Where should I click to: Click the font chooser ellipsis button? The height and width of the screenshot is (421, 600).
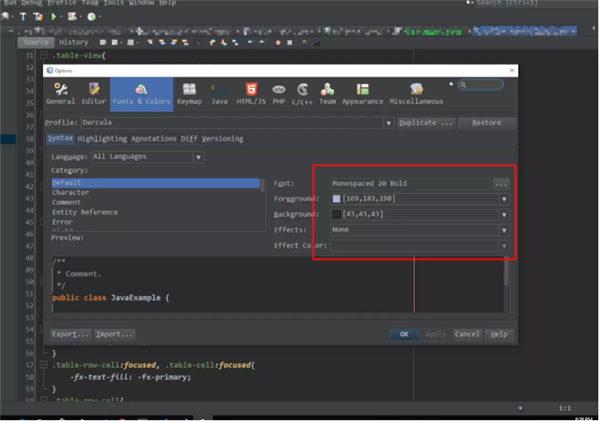click(501, 184)
